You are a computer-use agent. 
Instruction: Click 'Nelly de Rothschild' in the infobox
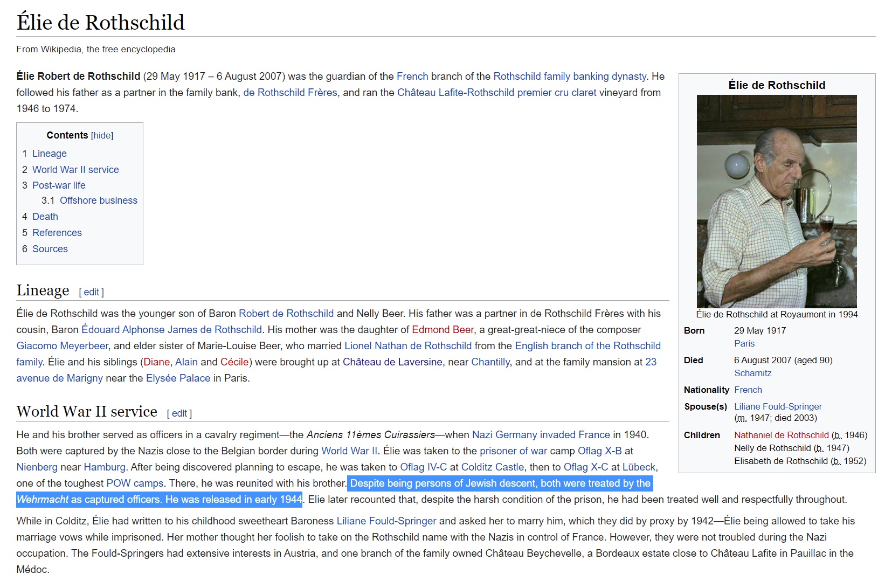pyautogui.click(x=772, y=448)
